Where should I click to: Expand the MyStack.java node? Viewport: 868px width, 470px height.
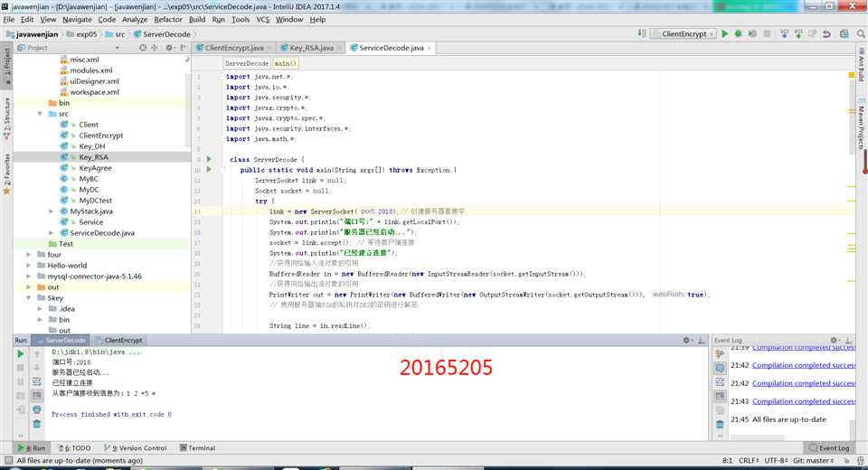tap(51, 211)
